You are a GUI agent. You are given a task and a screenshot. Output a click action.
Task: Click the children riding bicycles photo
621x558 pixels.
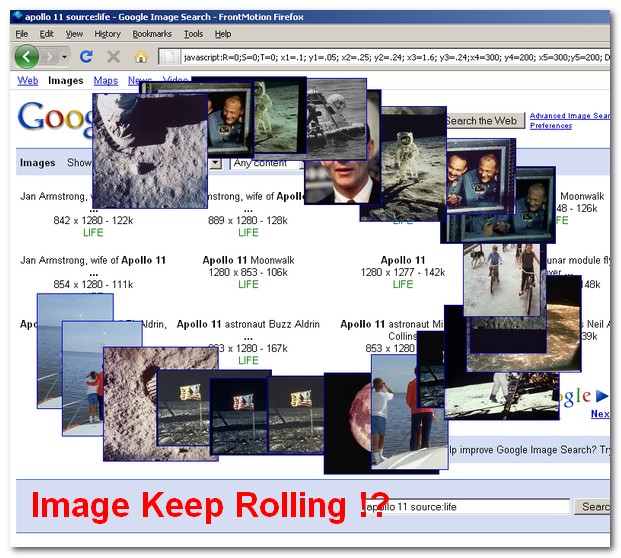[502, 280]
